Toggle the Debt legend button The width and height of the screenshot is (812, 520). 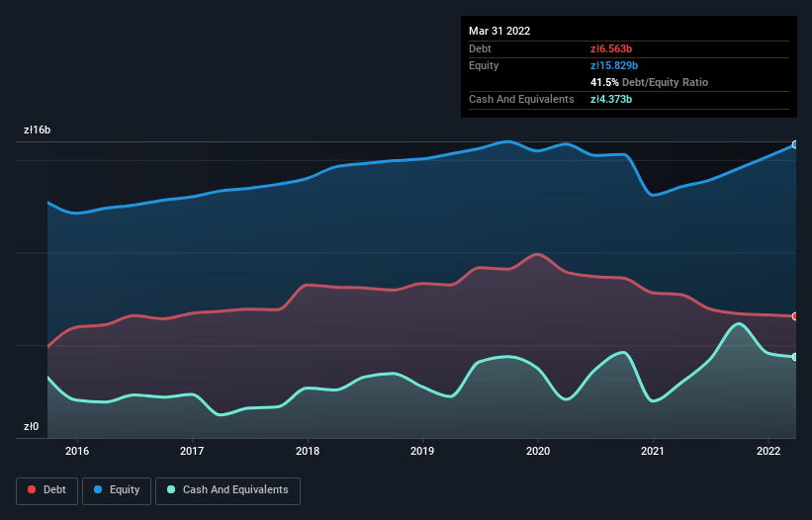pos(47,490)
